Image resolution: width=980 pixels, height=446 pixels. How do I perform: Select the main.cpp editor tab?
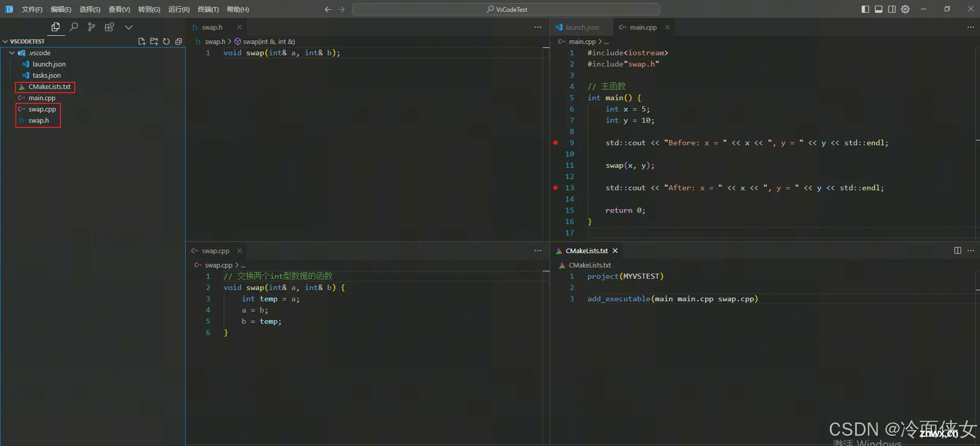coord(643,27)
